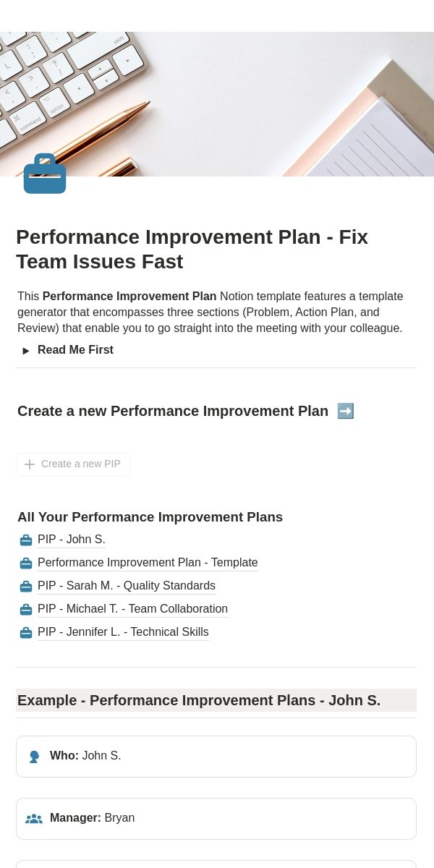This screenshot has width=434, height=868.
Task: Open the PIP - John S. page
Action: (72, 540)
